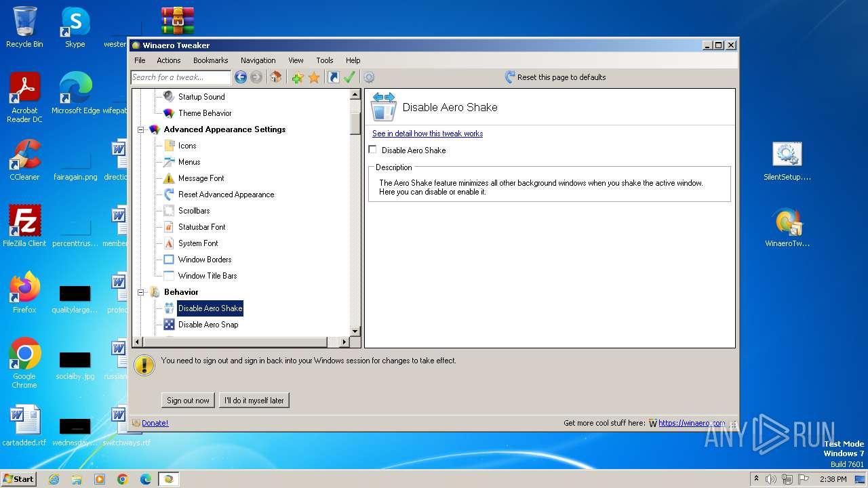Click Reset this page to defaults
Screen dimensions: 868x488
pyautogui.click(x=555, y=77)
